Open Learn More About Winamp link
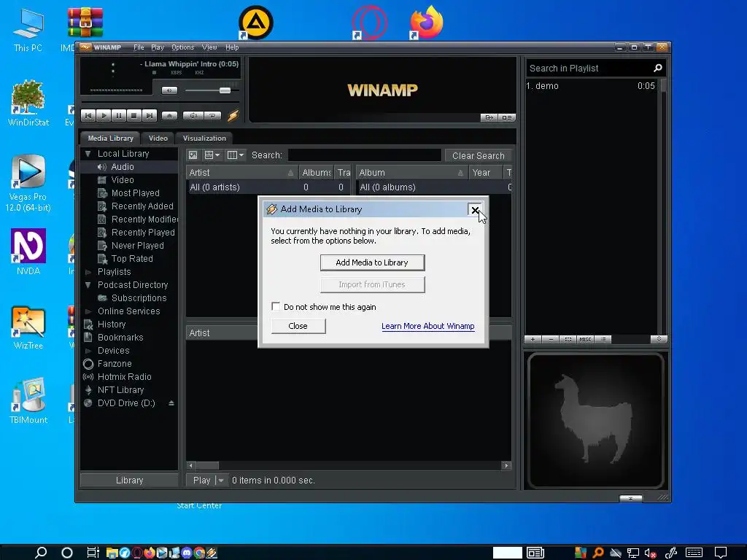Viewport: 747px width, 560px height. tap(427, 326)
